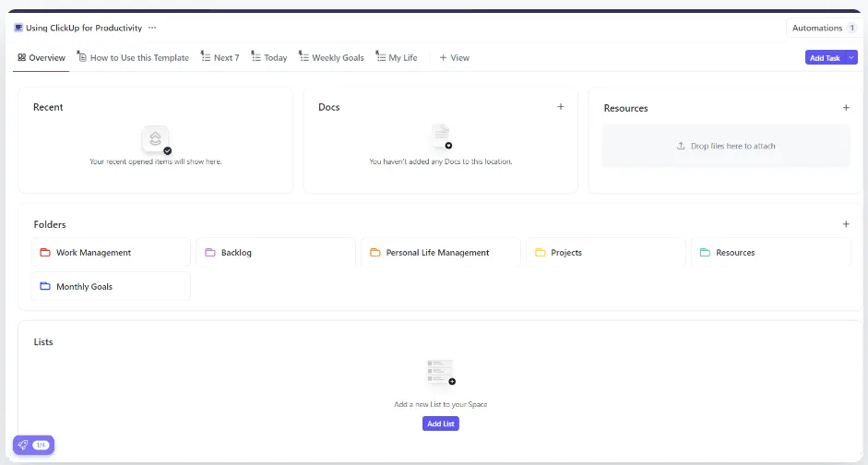Click the upload icon in the Resources dropzone
Image resolution: width=868 pixels, height=465 pixels.
[681, 146]
